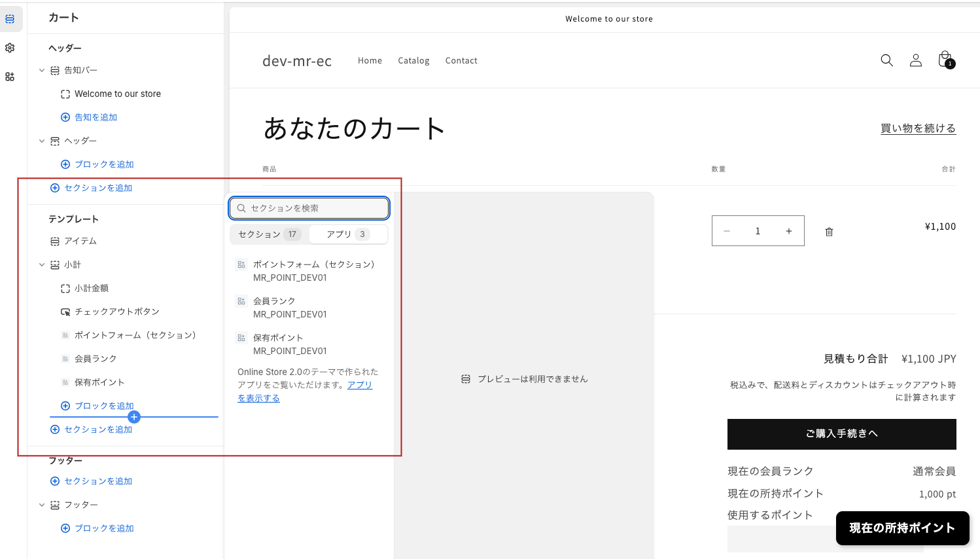Click the Welcome to our store block icon
Viewport: 980px width, 559px height.
[65, 94]
